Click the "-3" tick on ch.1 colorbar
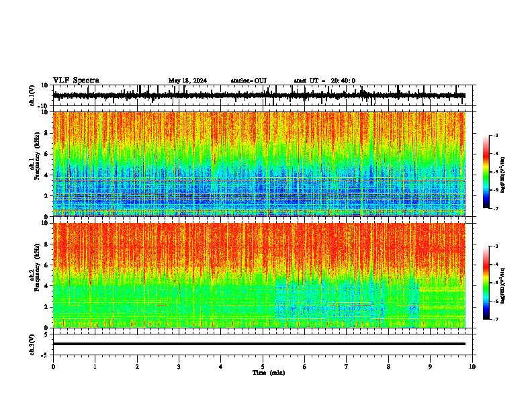The image size is (532, 411). tap(495, 135)
